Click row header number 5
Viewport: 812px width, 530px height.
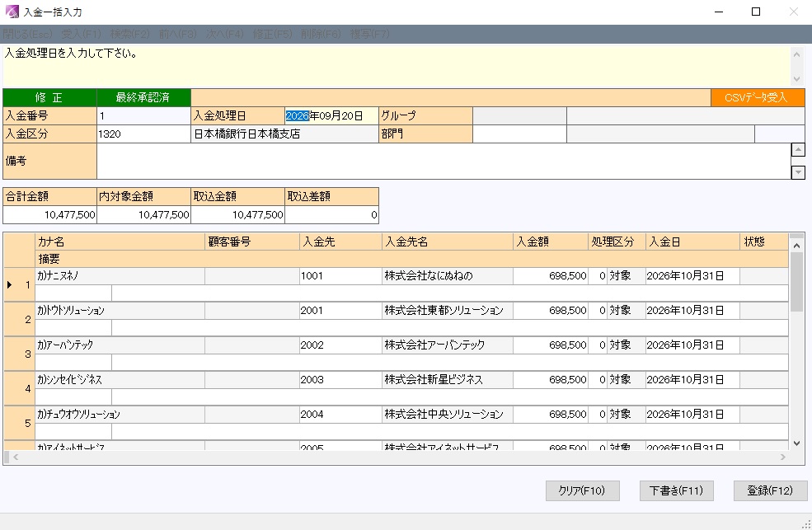tap(20, 424)
